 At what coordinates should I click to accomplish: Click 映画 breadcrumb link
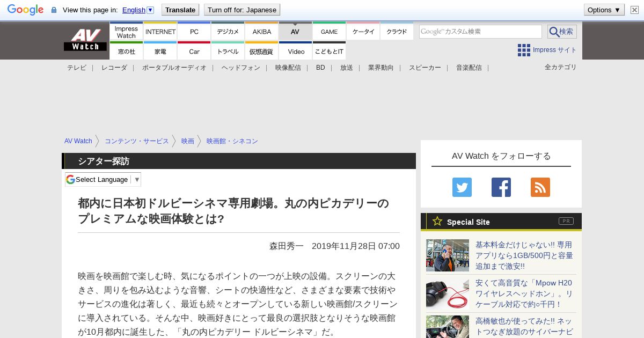click(x=188, y=141)
